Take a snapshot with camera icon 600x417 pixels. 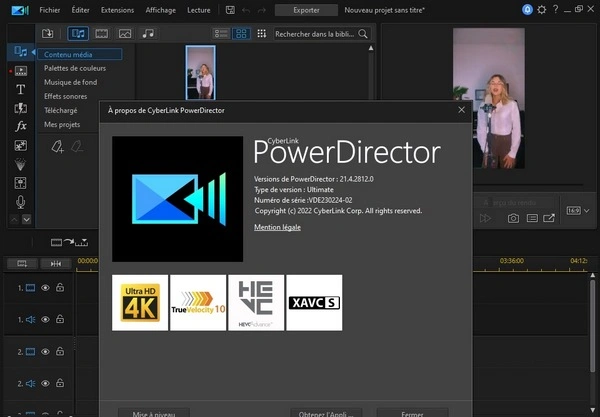(513, 218)
